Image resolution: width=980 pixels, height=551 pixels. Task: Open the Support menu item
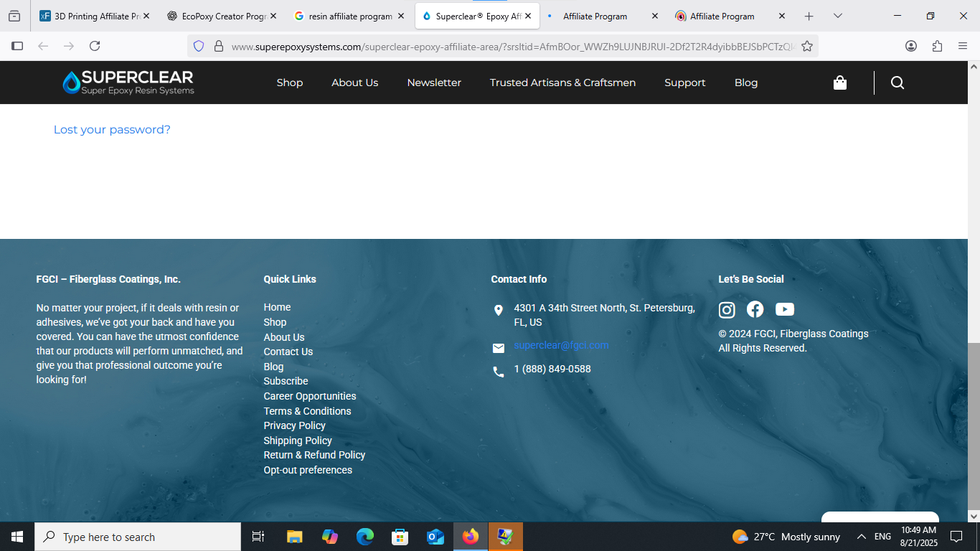click(685, 83)
